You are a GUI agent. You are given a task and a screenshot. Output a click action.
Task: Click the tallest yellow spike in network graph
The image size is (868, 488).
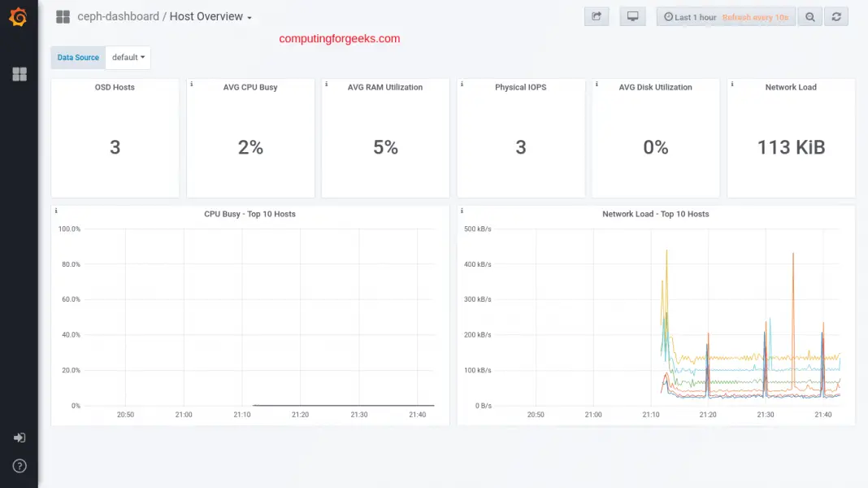point(666,252)
